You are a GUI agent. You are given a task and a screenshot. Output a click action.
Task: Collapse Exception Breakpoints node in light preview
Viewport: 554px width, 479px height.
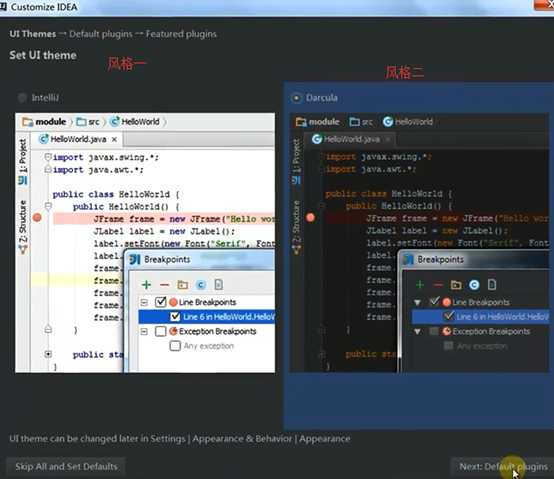[144, 331]
